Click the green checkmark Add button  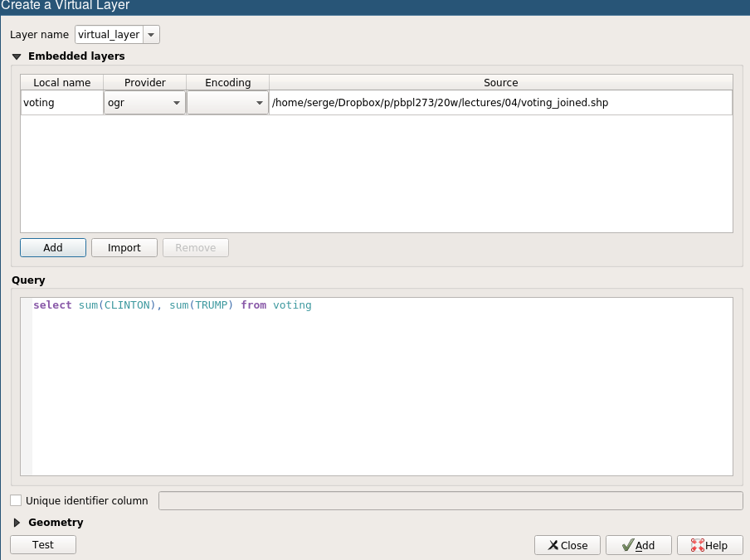pyautogui.click(x=637, y=545)
